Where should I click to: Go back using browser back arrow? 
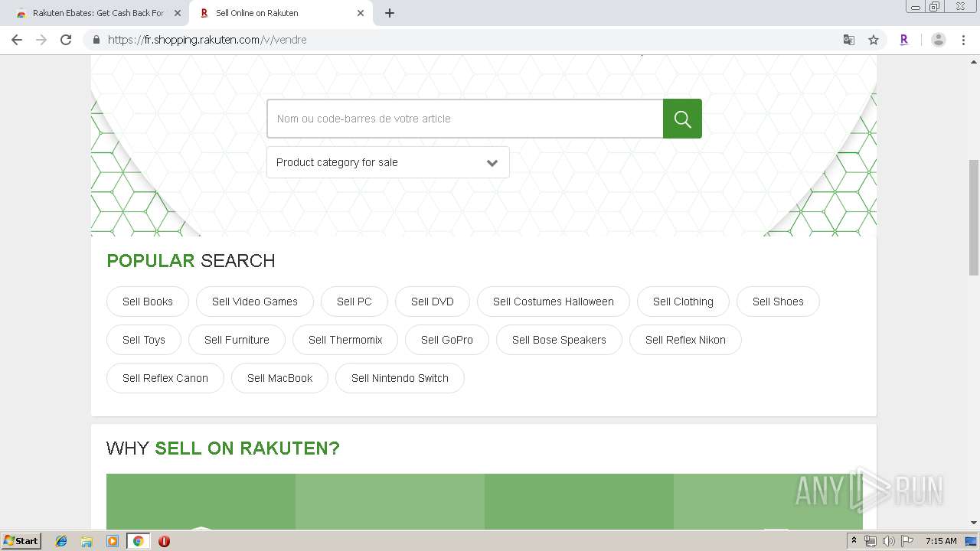[17, 40]
